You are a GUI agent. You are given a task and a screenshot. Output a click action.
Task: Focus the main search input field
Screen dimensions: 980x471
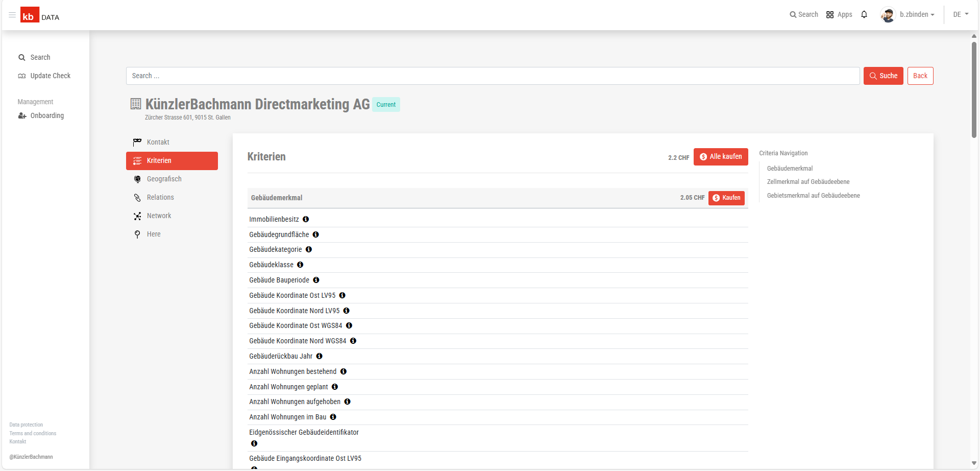pos(493,76)
